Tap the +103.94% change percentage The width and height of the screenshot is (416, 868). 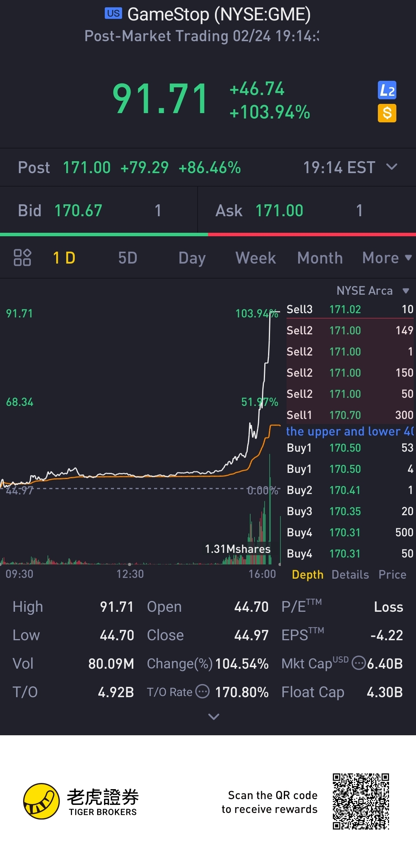tap(270, 112)
